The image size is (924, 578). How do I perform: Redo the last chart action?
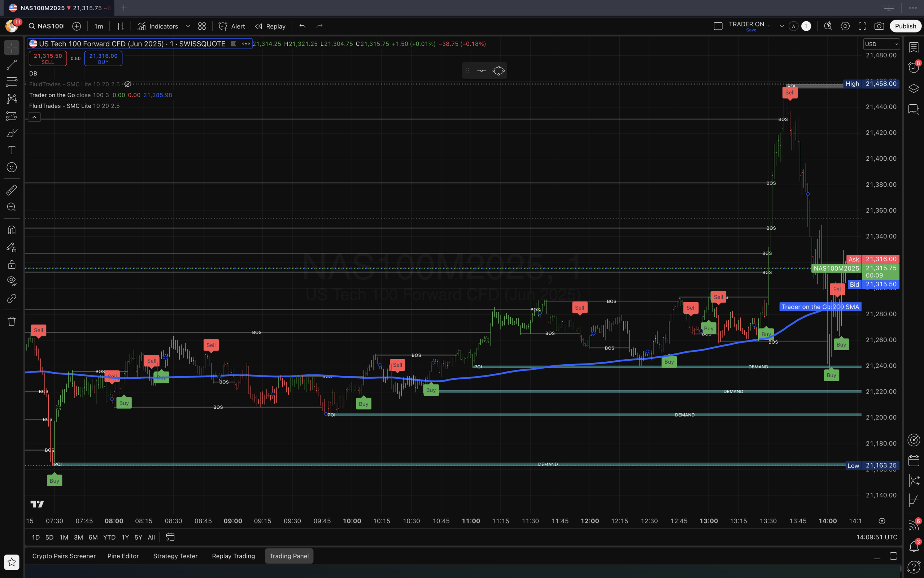tap(319, 26)
